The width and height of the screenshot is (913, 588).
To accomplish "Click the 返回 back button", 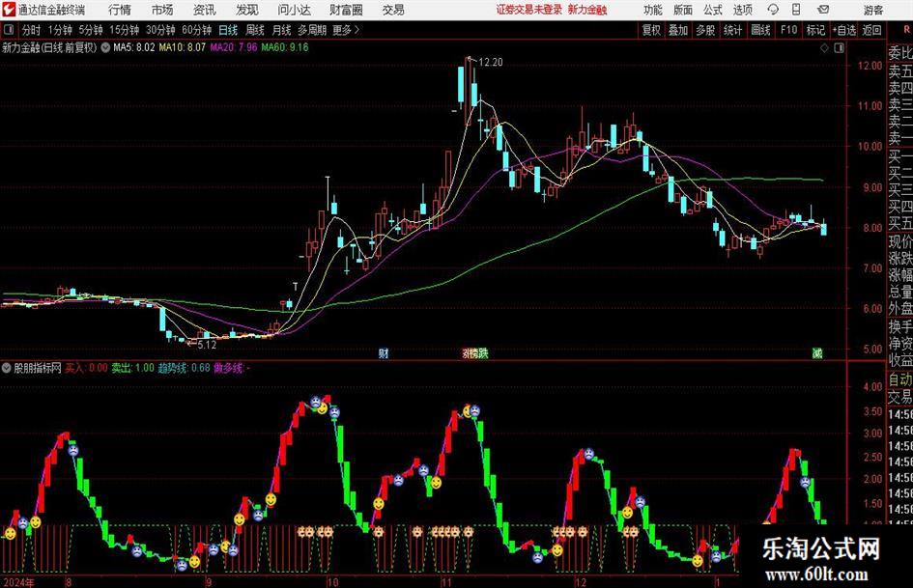I will tap(871, 30).
